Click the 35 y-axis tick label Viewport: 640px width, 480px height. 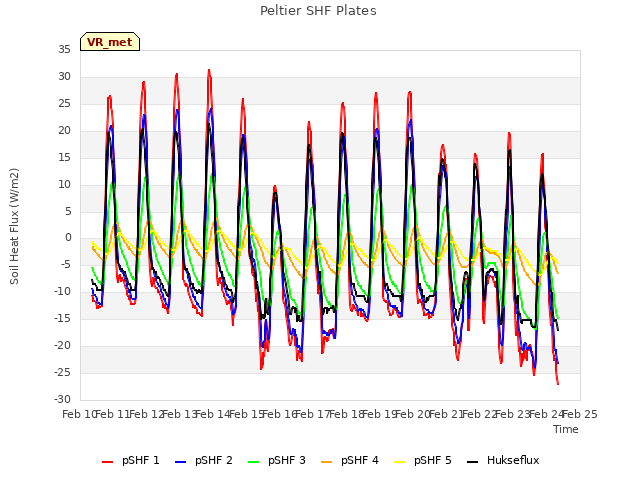click(x=64, y=49)
